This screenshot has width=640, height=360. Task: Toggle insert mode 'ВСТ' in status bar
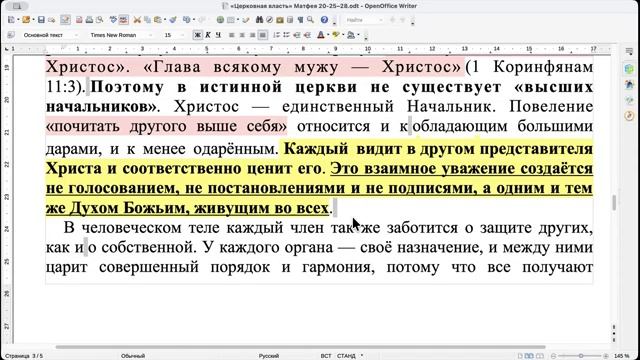pyautogui.click(x=326, y=356)
